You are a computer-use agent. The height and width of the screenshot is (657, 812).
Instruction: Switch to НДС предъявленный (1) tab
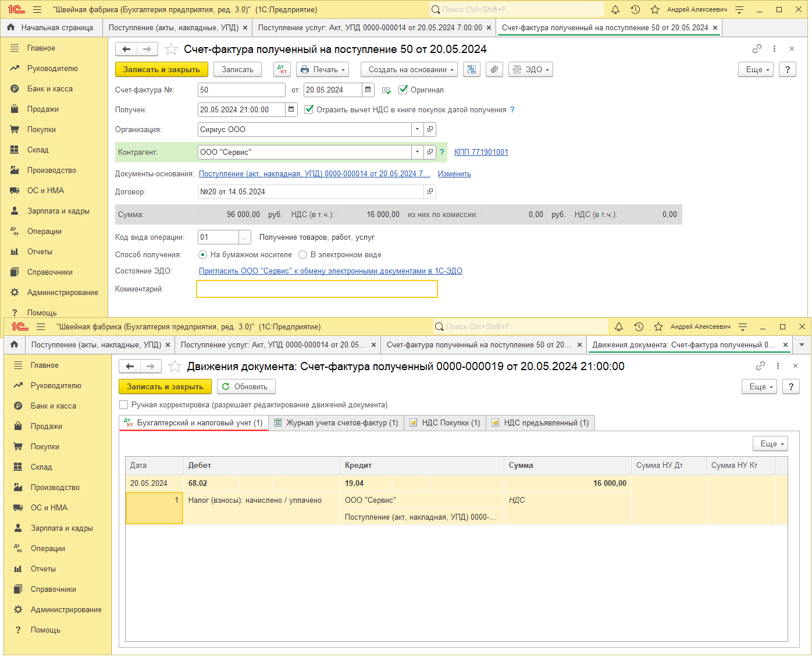click(x=540, y=423)
